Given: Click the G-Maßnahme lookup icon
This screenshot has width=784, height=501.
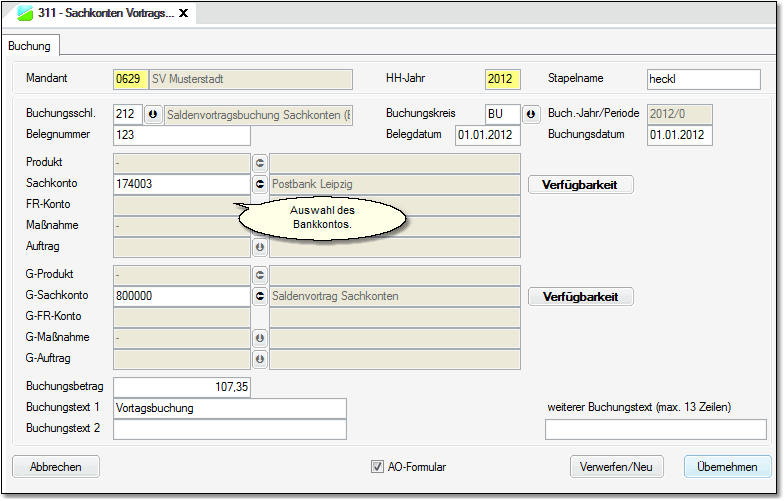Looking at the screenshot, I should (259, 339).
